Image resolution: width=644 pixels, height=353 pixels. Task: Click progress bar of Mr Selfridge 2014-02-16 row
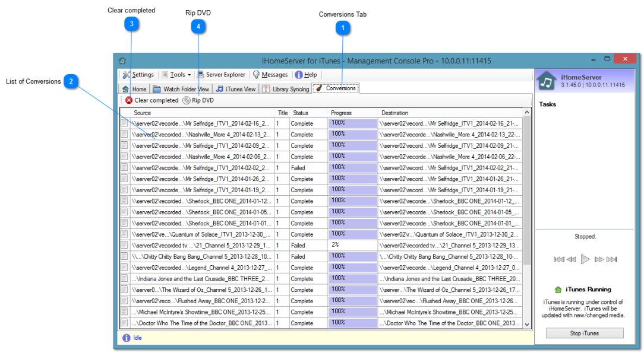click(352, 123)
